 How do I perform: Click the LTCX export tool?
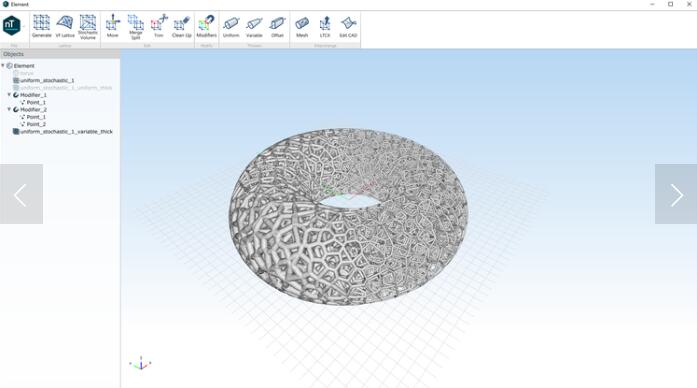pos(325,26)
